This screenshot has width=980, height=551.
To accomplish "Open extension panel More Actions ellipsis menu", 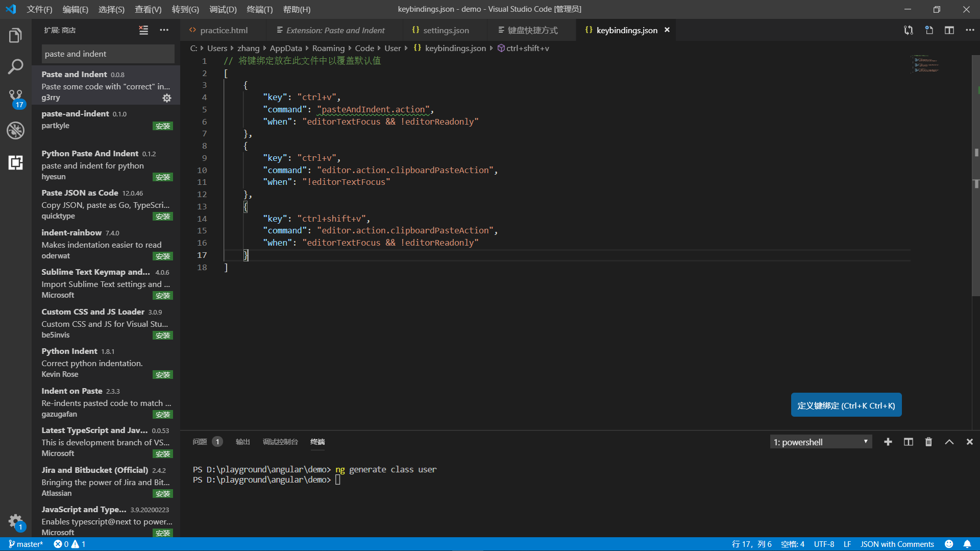I will coord(164,30).
